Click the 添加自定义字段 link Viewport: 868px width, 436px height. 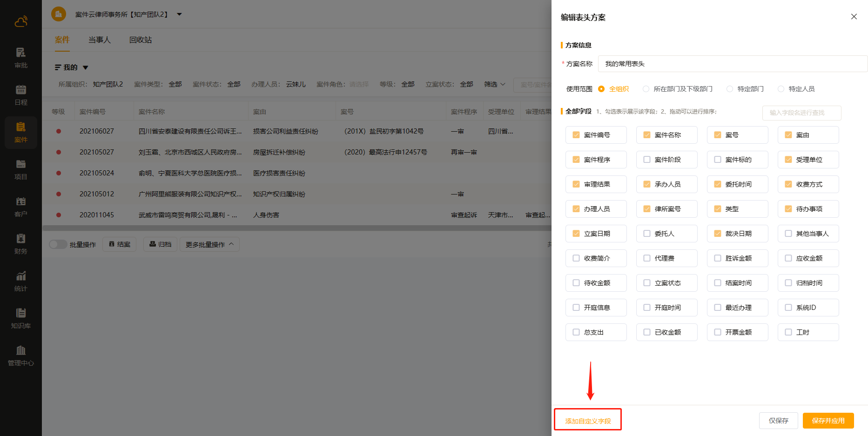[x=588, y=421]
